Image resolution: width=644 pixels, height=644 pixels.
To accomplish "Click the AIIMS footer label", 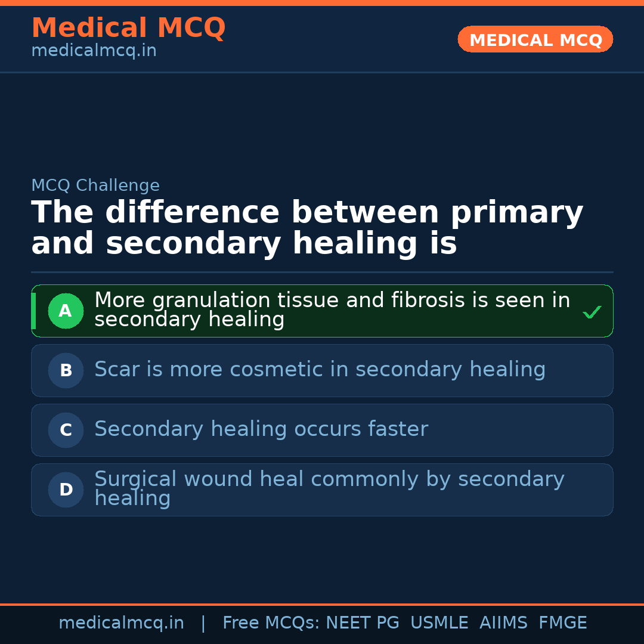I will click(503, 623).
